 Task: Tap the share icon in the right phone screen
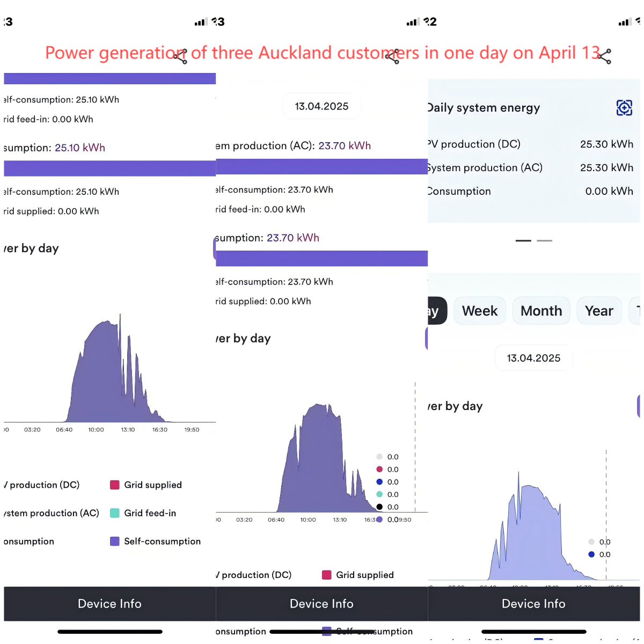pos(604,56)
